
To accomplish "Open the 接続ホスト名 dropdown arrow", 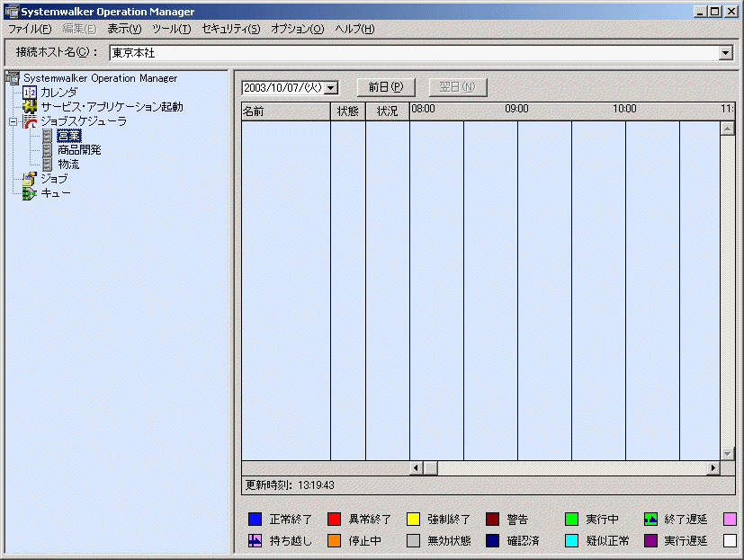I will 725,53.
